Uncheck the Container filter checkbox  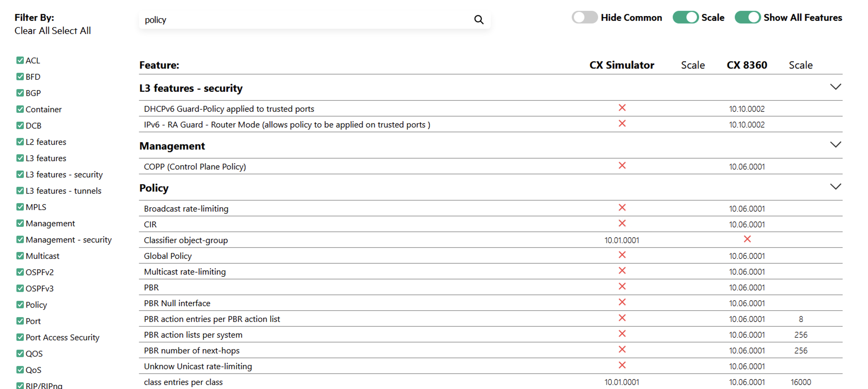point(20,109)
